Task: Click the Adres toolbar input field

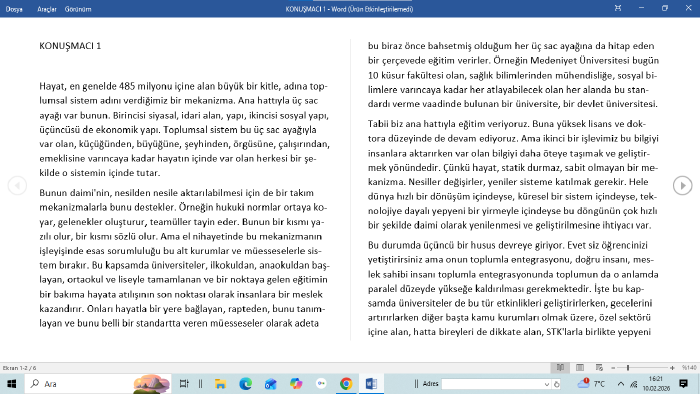Action: coord(492,384)
